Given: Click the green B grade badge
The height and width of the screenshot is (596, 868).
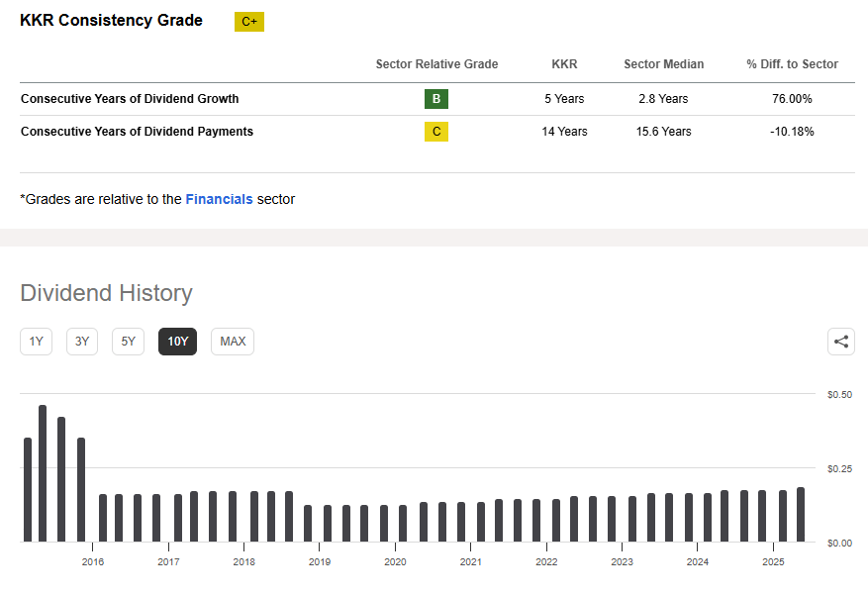Looking at the screenshot, I should tap(436, 99).
